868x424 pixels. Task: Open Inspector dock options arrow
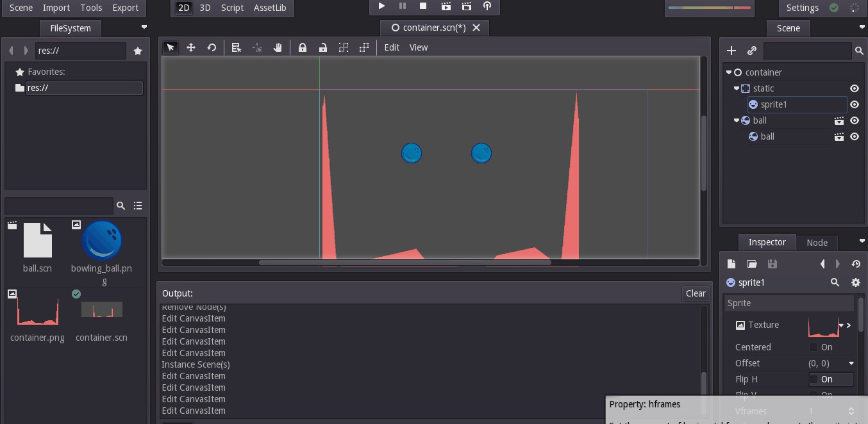click(x=862, y=241)
